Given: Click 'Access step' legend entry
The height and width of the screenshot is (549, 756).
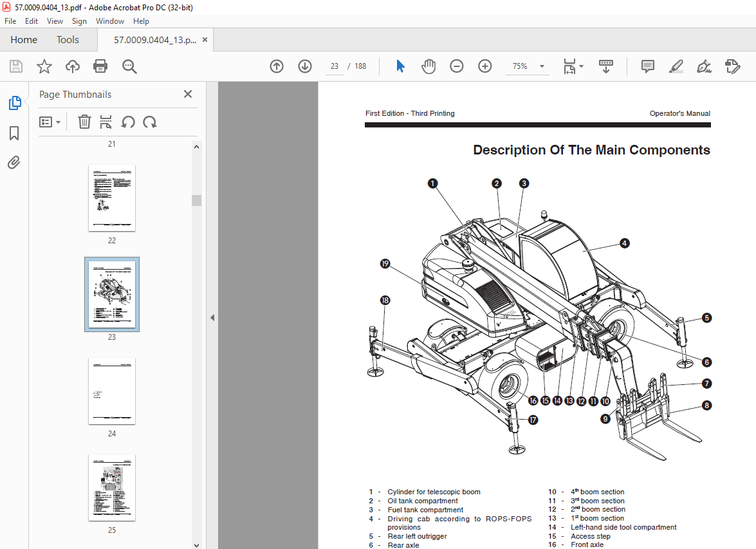Looking at the screenshot, I should (591, 537).
